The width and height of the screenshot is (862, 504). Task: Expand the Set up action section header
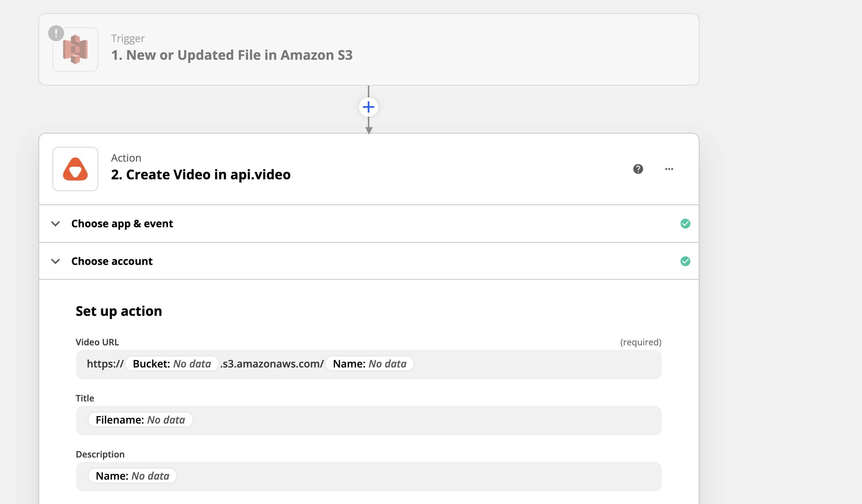click(x=119, y=311)
